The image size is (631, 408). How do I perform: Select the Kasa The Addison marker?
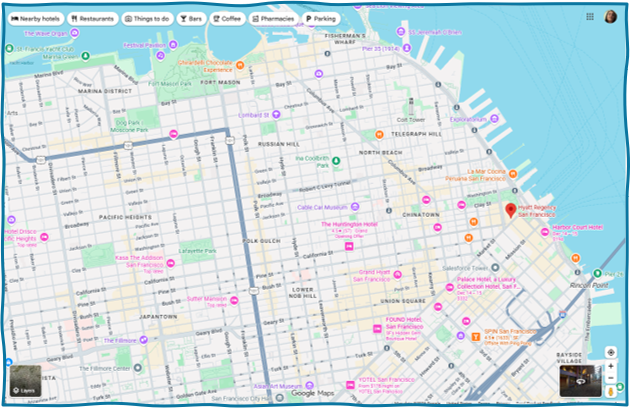point(171,264)
